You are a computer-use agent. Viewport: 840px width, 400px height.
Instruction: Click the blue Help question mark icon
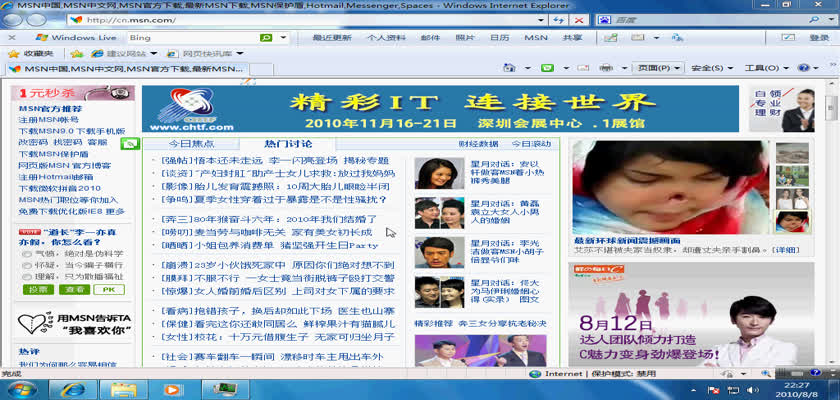point(803,68)
